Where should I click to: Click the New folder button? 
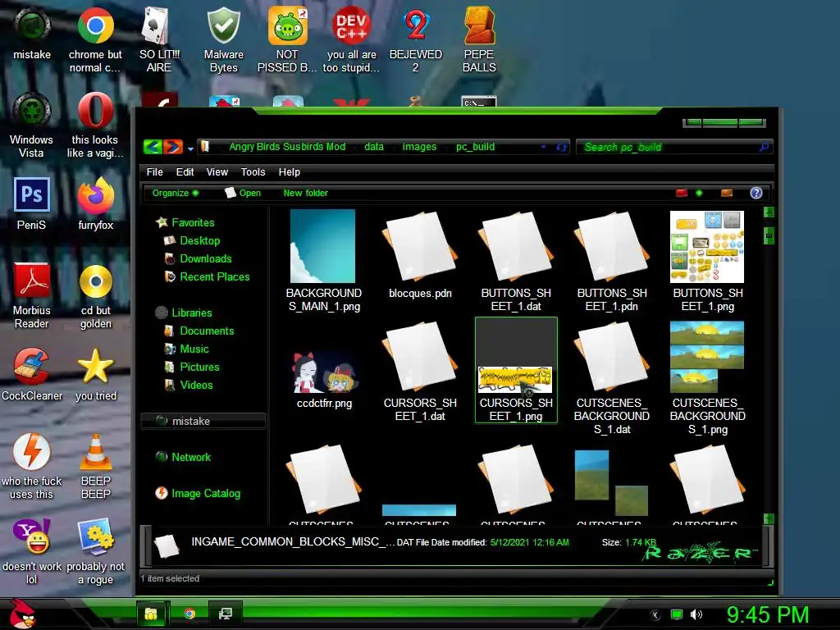tap(305, 193)
